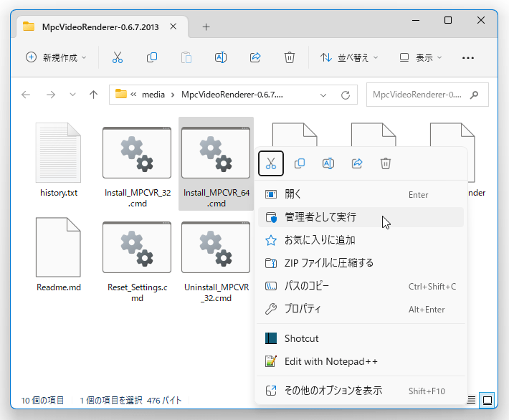Click the cut scissors icon in context menu
This screenshot has width=509, height=420.
click(x=271, y=163)
